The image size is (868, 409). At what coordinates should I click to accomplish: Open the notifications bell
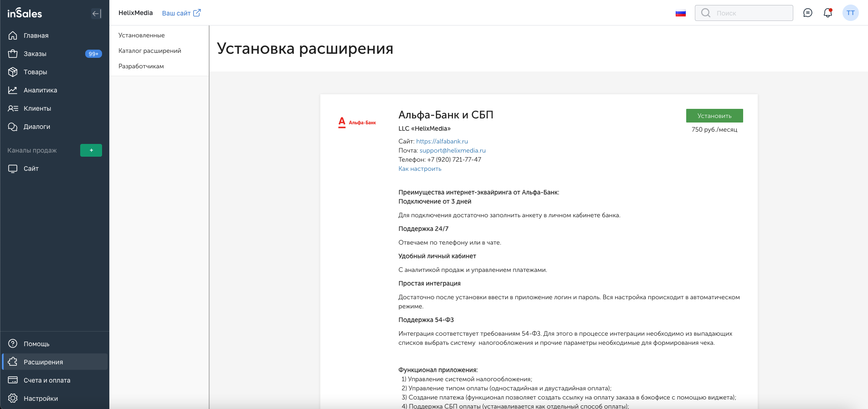click(828, 13)
